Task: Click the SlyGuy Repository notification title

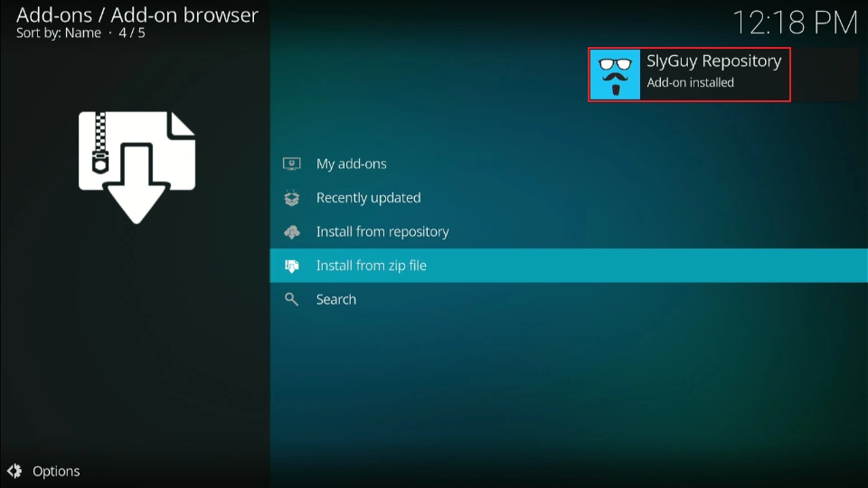Action: [713, 61]
